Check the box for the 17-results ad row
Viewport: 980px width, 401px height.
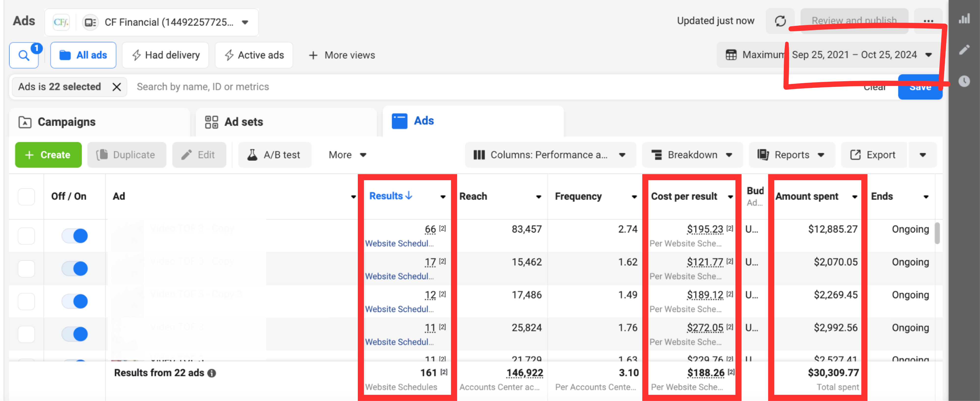pyautogui.click(x=26, y=268)
